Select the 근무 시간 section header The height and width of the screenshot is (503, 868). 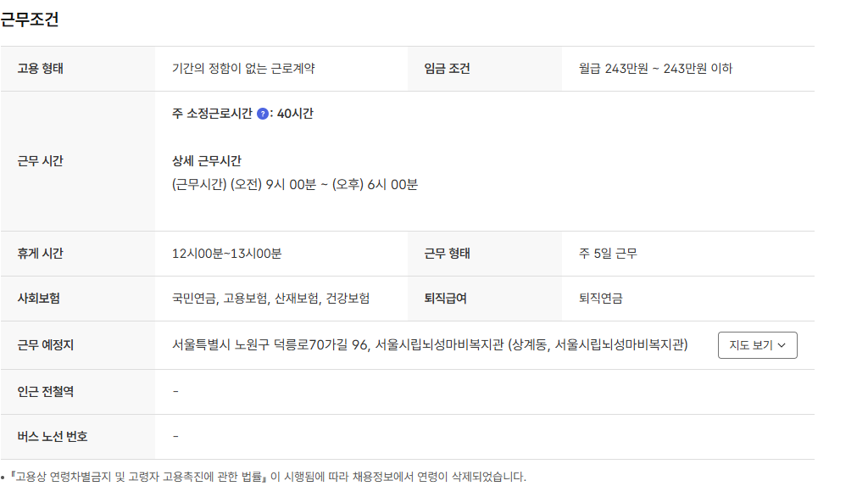41,161
